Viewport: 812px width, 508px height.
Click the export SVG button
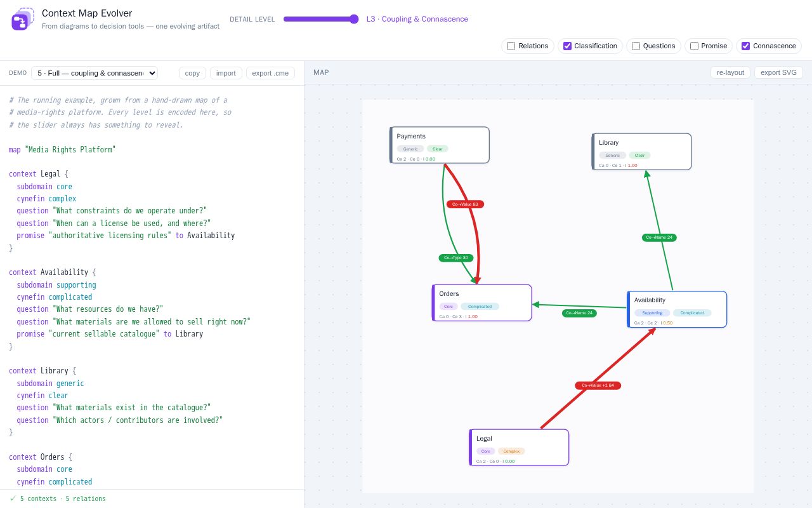click(x=778, y=72)
